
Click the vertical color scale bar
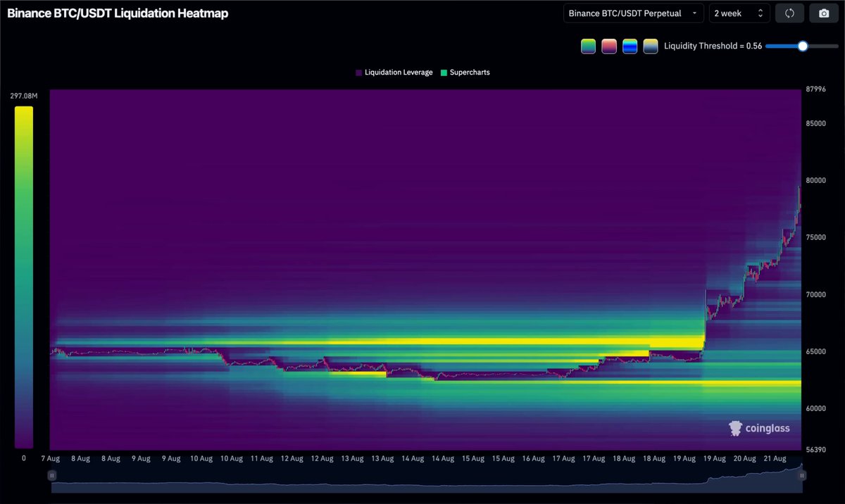pyautogui.click(x=23, y=277)
